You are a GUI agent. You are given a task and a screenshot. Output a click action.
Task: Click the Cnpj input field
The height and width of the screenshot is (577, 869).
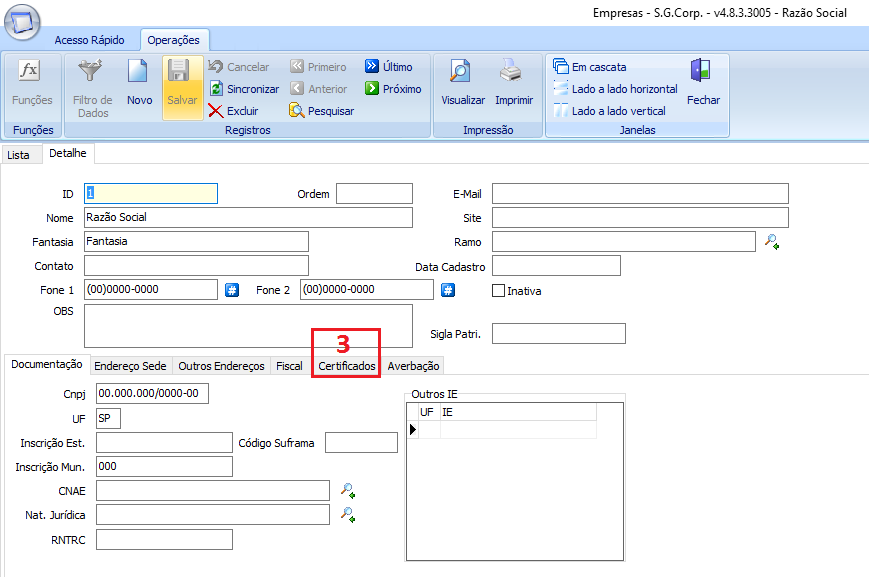(152, 393)
